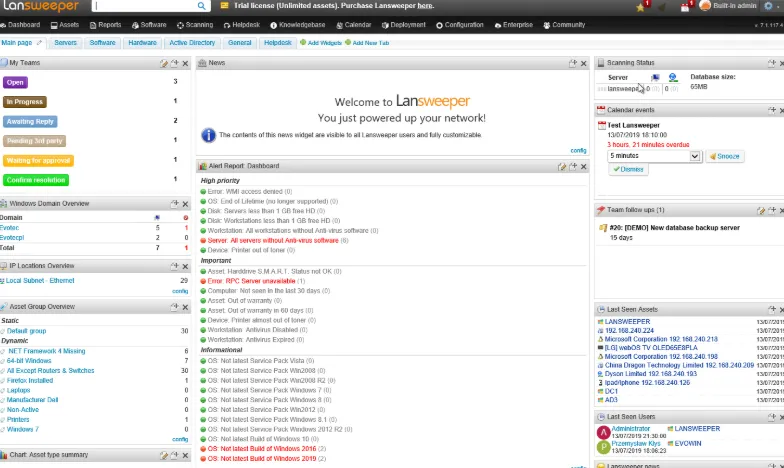This screenshot has width=784, height=468.
Task: Switch to the Active Directory tab
Action: coord(192,43)
